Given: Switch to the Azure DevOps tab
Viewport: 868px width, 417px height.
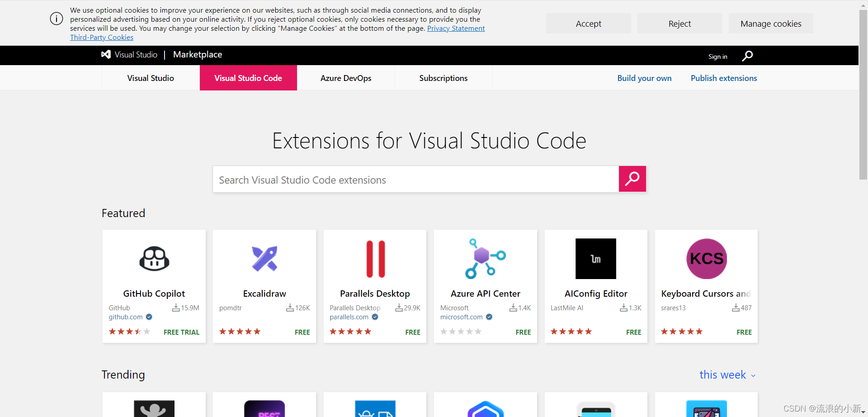Looking at the screenshot, I should coord(346,78).
